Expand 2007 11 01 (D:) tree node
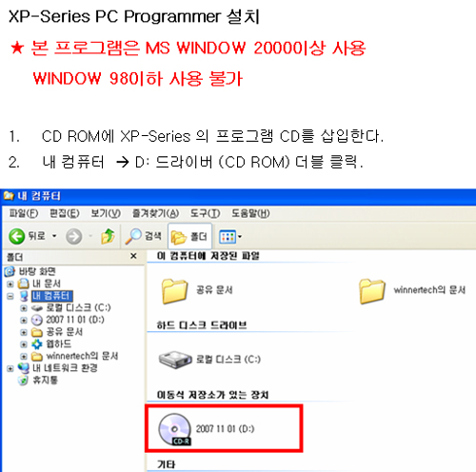 coord(24,320)
